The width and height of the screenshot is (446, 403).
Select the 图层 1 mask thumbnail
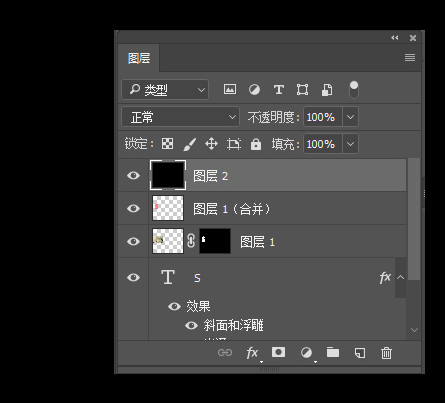click(215, 241)
